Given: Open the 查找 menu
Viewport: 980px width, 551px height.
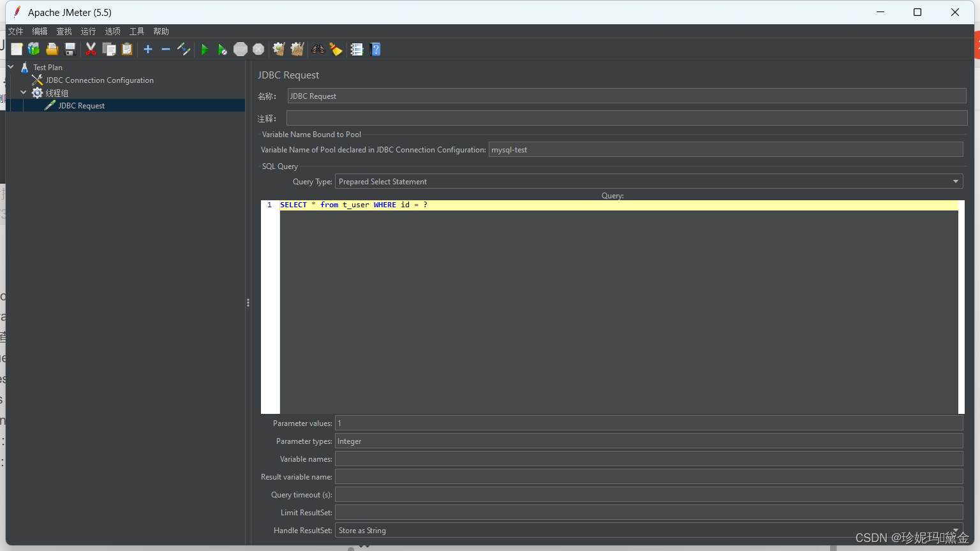Looking at the screenshot, I should pyautogui.click(x=64, y=31).
